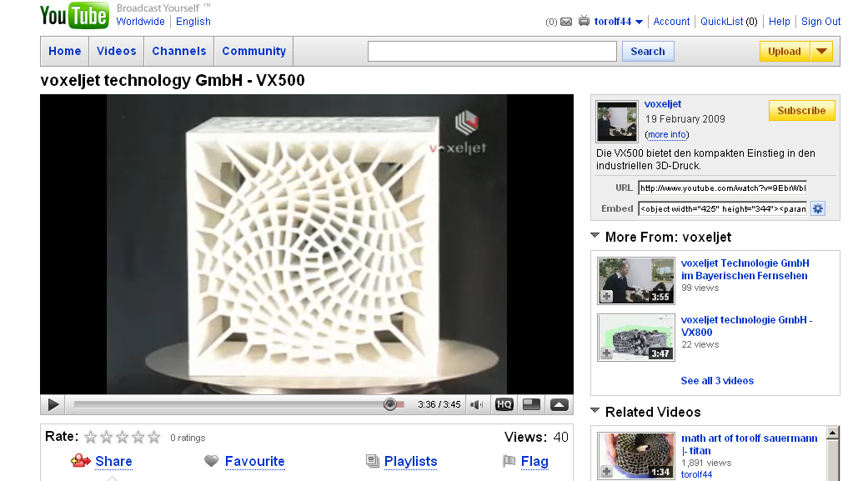Image resolution: width=868 pixels, height=481 pixels.
Task: Click the red Share icon
Action: [80, 460]
